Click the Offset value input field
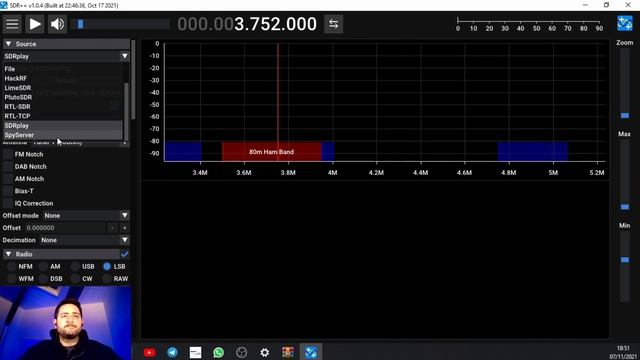Image resolution: width=640 pixels, height=360 pixels. pos(65,228)
